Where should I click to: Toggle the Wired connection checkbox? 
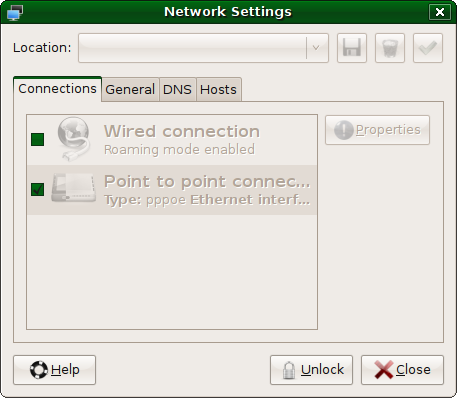pos(37,139)
